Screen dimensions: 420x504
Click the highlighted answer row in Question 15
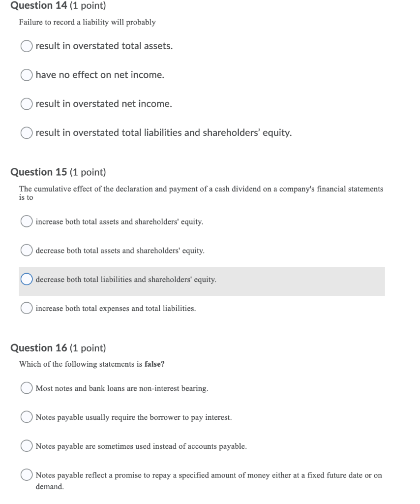click(x=202, y=281)
